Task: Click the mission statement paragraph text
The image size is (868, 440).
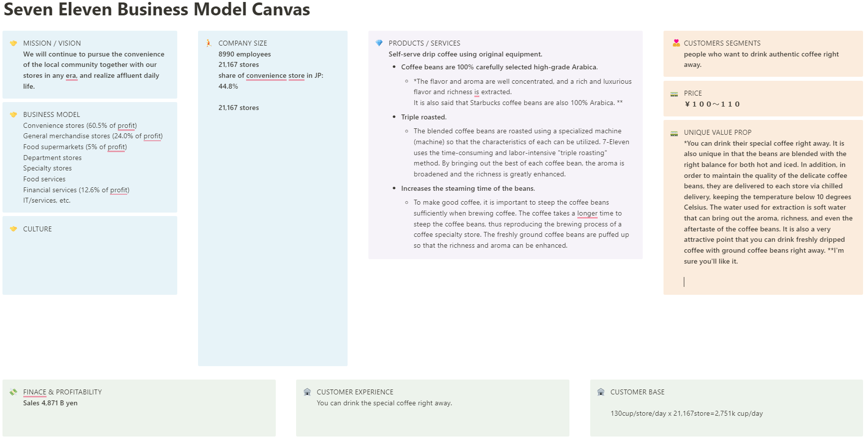Action: coord(94,70)
